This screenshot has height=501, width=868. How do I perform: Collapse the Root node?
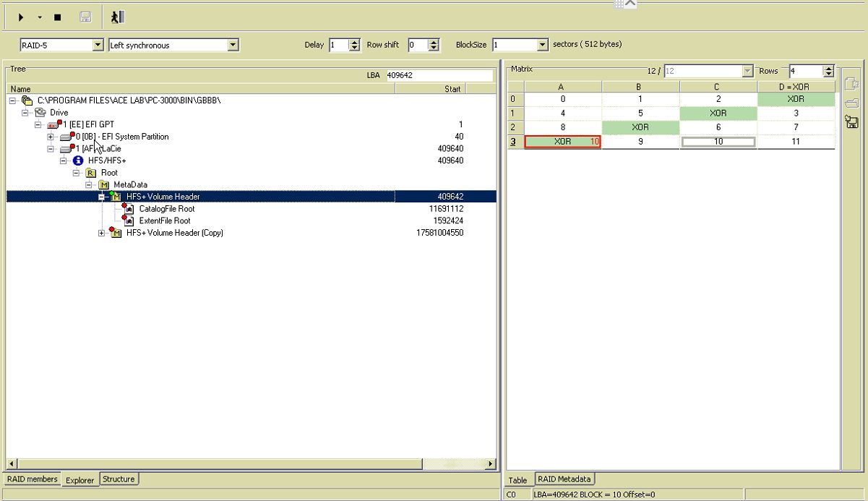[x=76, y=173]
